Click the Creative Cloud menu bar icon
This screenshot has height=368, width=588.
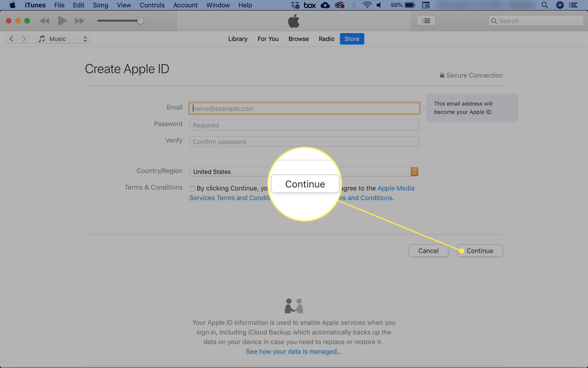coord(339,5)
